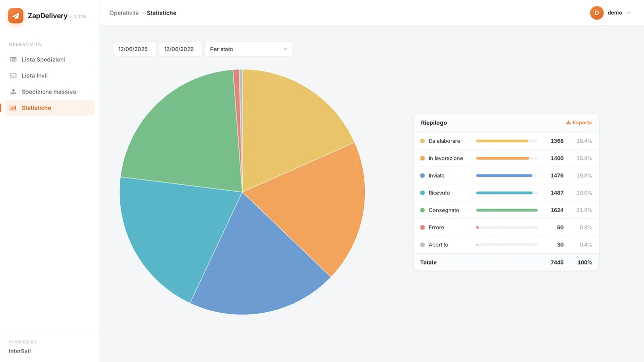This screenshot has width=644, height=362.
Task: Click the Ricevuto percentage 20.0%
Action: [x=584, y=193]
